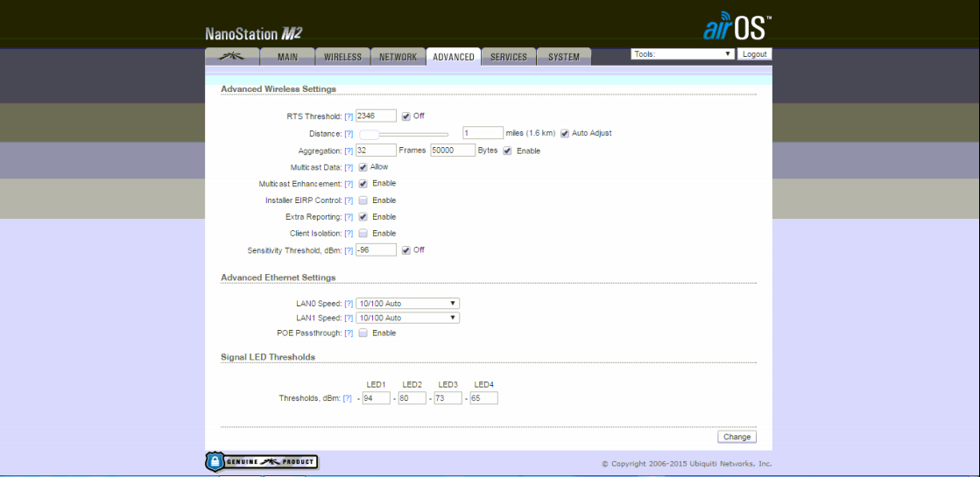
Task: Click the NanoStation M2 title
Action: (254, 34)
